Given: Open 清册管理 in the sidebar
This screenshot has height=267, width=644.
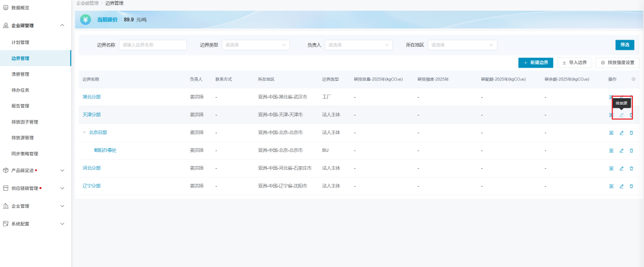Looking at the screenshot, I should tap(20, 74).
